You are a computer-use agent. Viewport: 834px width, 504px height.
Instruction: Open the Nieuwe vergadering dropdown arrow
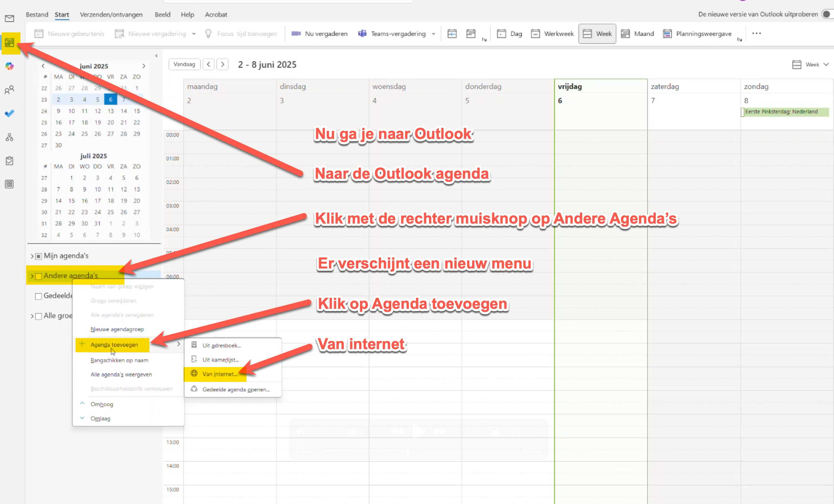pos(194,34)
